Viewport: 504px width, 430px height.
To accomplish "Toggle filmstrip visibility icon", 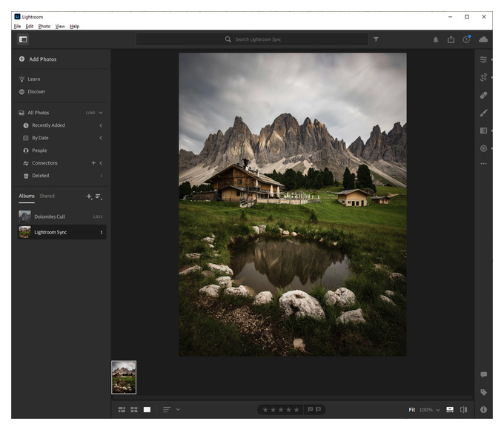I will tap(450, 409).
